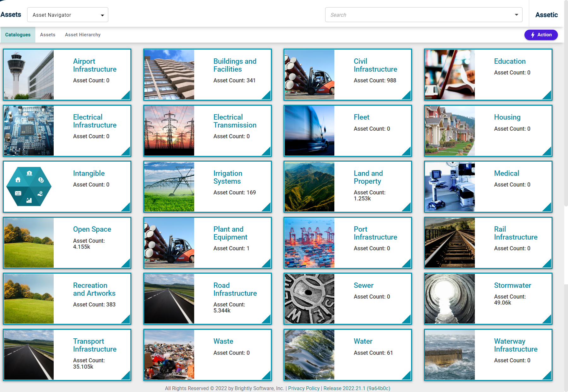Click the Stormwater pipe thumbnail
Screen dimensions: 568x392
[450, 299]
